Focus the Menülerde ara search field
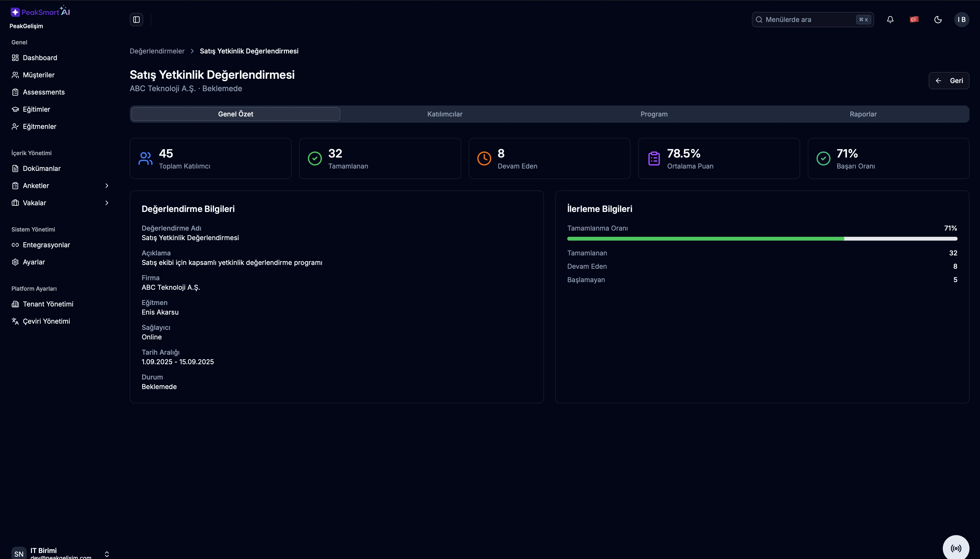This screenshot has width=980, height=559. pyautogui.click(x=808, y=20)
